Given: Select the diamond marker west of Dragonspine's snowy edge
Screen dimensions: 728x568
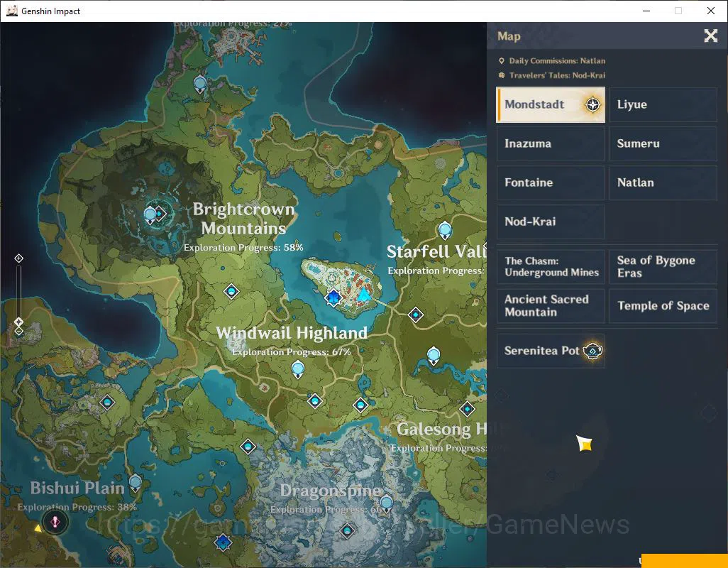Looking at the screenshot, I should pos(248,447).
